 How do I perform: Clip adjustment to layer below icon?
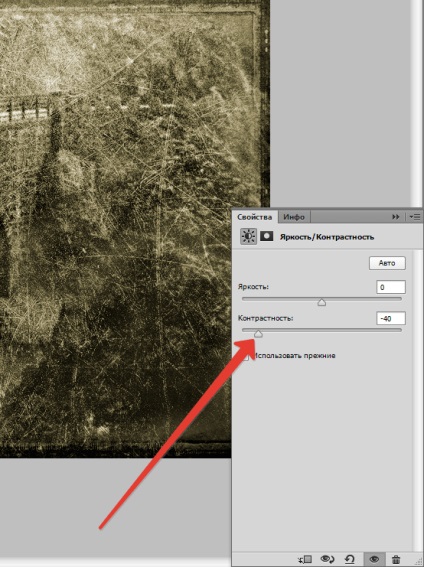tap(305, 559)
